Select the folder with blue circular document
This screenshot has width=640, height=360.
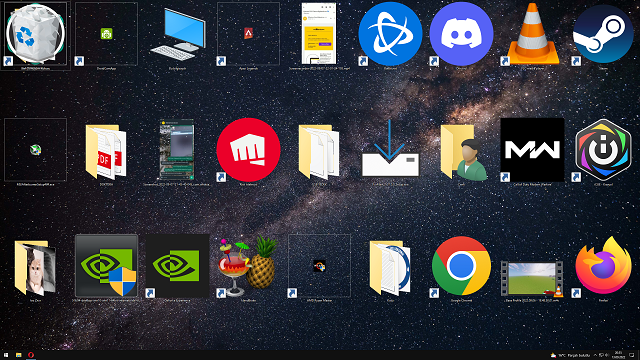pyautogui.click(x=390, y=268)
